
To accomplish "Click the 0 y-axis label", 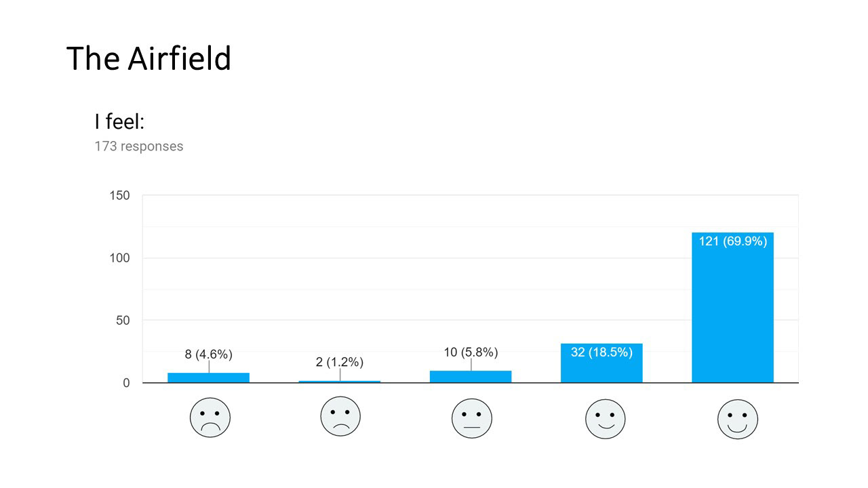I will tap(126, 383).
